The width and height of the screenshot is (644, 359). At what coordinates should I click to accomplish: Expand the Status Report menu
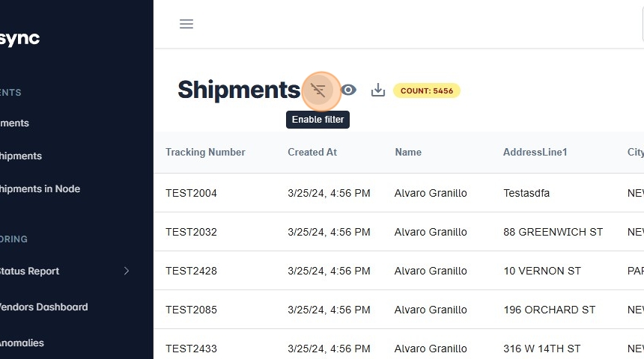[x=126, y=271]
